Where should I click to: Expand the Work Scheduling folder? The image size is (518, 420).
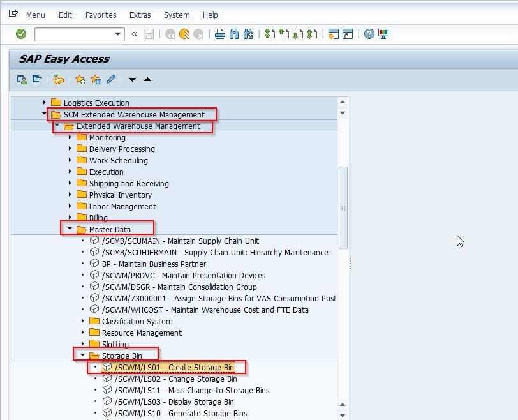point(70,160)
